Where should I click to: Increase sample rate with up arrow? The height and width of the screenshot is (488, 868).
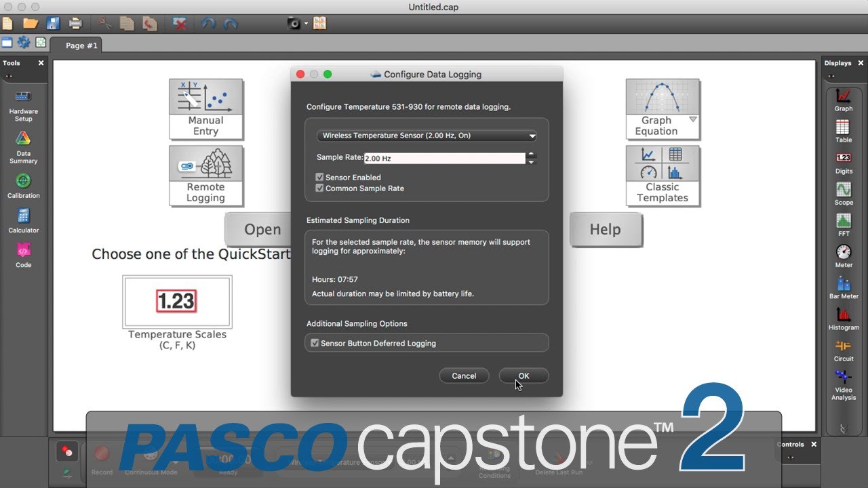tap(532, 155)
